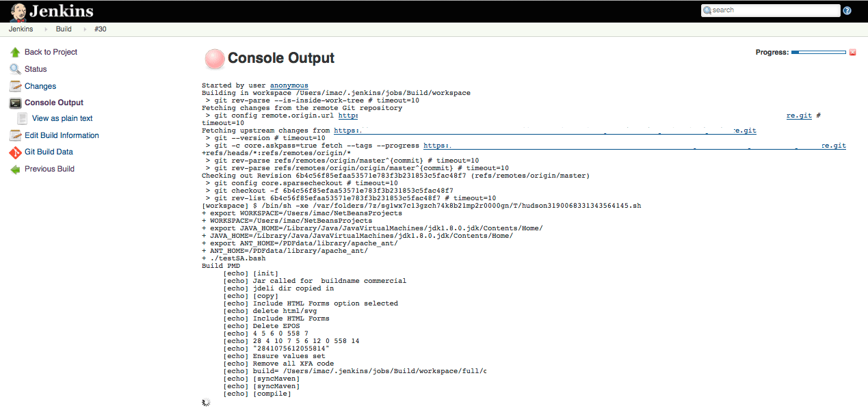868x408 pixels.
Task: Click the Previous Build arrow icon
Action: [x=15, y=169]
